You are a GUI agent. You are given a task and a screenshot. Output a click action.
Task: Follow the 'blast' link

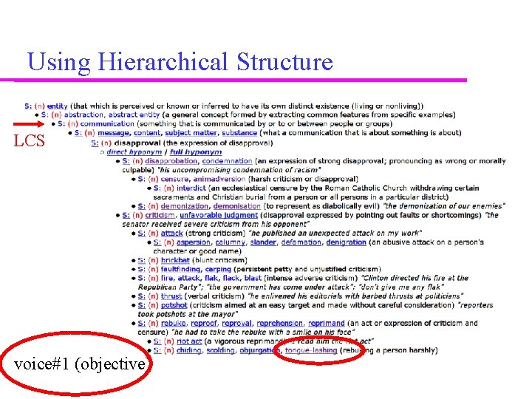tap(253, 279)
